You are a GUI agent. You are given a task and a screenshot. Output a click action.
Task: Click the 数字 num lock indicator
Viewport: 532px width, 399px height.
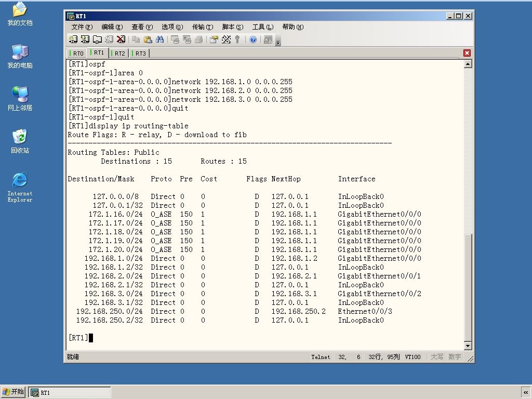point(455,357)
